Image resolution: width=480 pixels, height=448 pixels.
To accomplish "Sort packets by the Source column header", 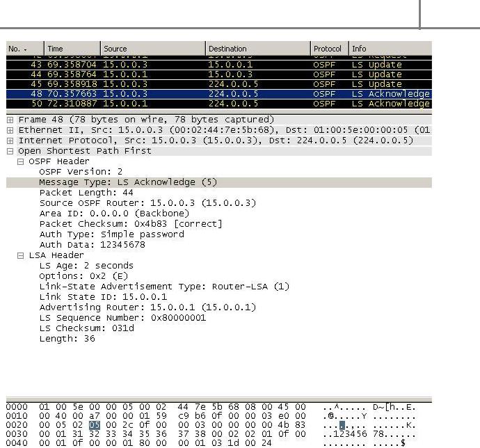I will click(153, 49).
